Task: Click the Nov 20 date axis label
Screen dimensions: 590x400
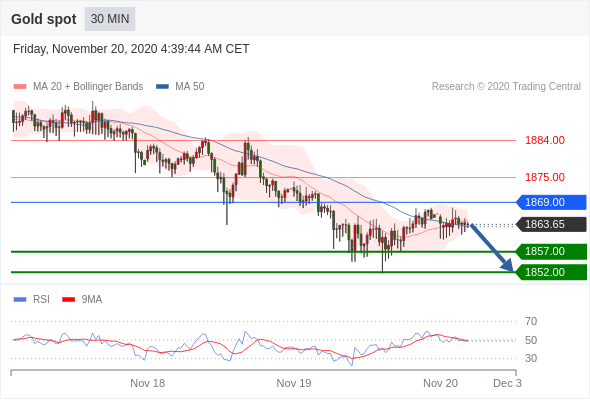Action: coord(440,383)
